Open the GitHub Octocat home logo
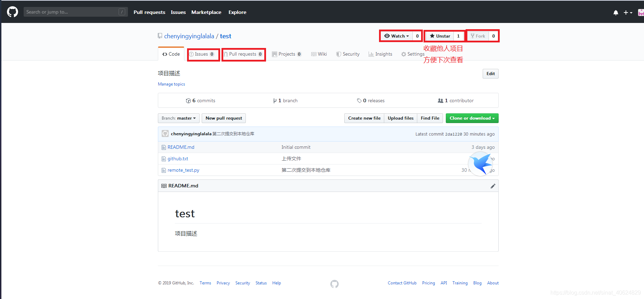 pos(13,12)
